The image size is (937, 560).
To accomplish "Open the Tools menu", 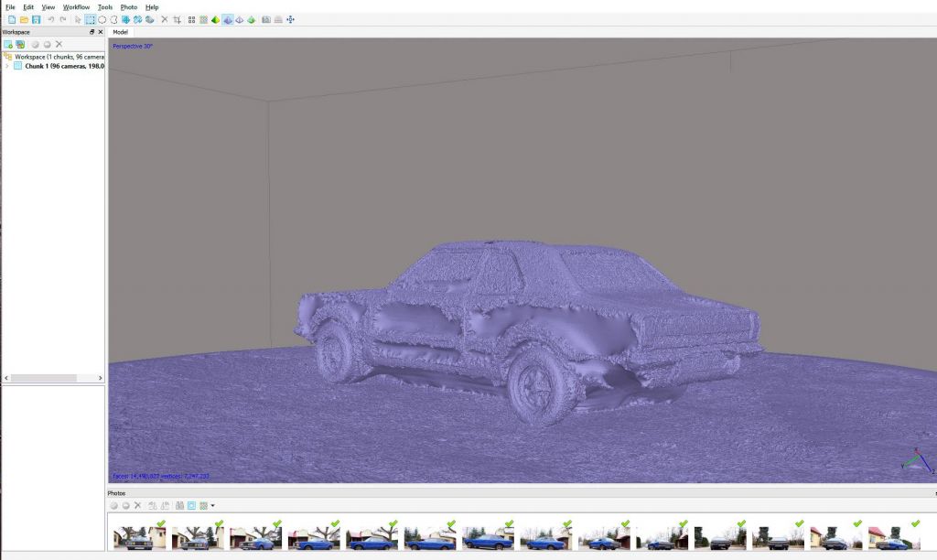I will tap(105, 6).
